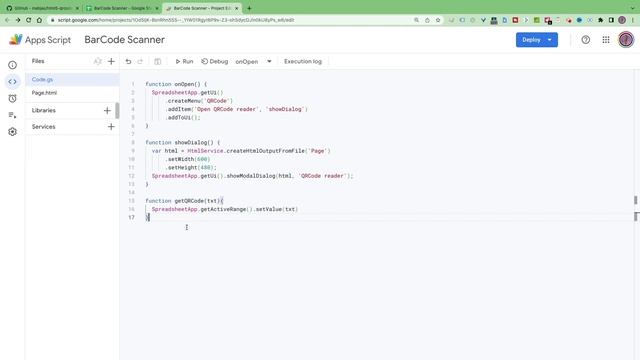
Task: Start Debug on the selected function
Action: (215, 62)
